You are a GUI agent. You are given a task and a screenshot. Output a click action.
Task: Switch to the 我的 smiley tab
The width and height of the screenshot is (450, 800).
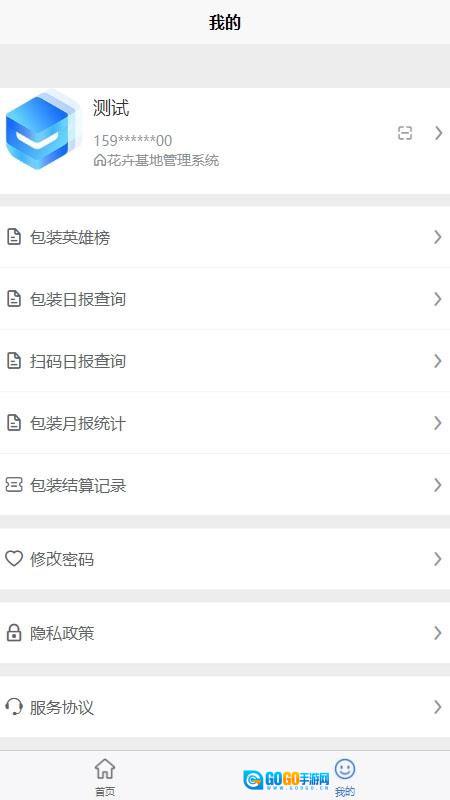click(x=345, y=778)
